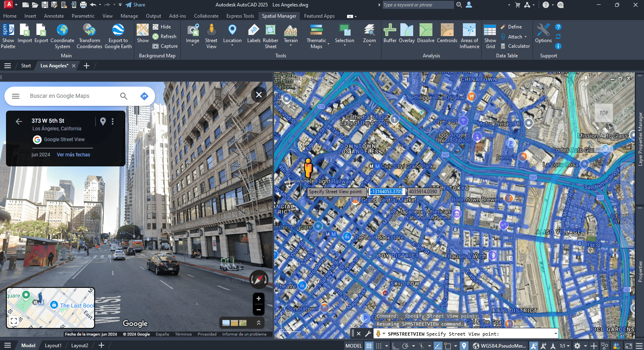The height and width of the screenshot is (350, 644).
Task: Expand the command line history arrow
Action: 555,334
